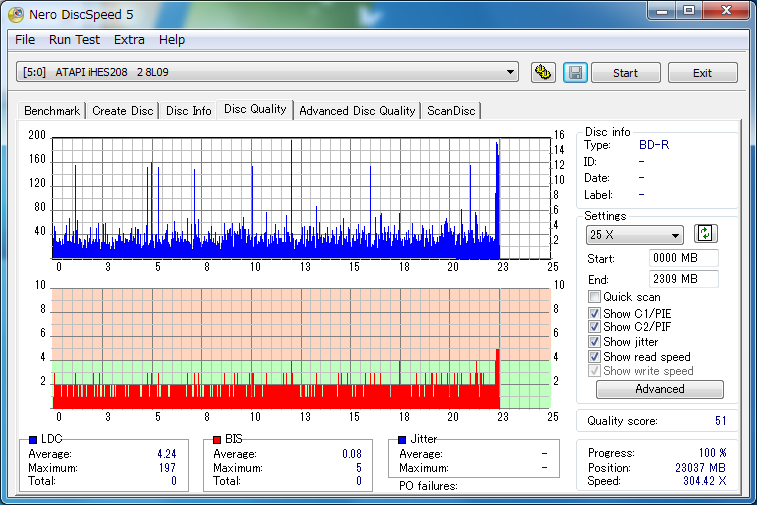This screenshot has width=757, height=505.
Task: Click the Show write speed checkbox
Action: pos(594,371)
